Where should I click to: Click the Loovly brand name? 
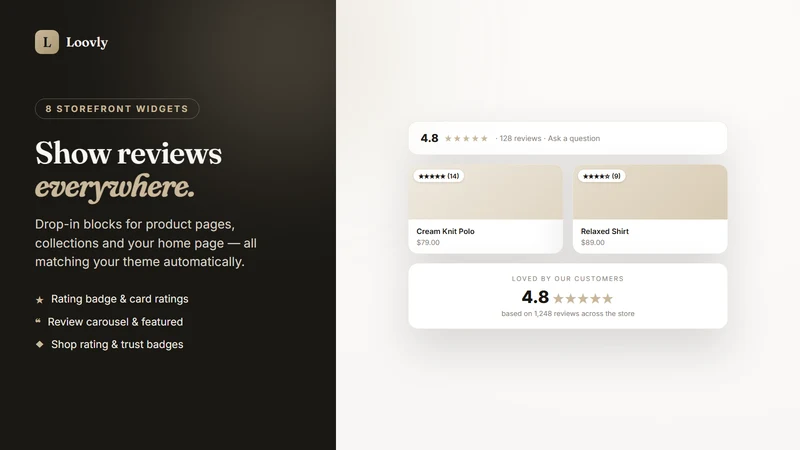[87, 42]
